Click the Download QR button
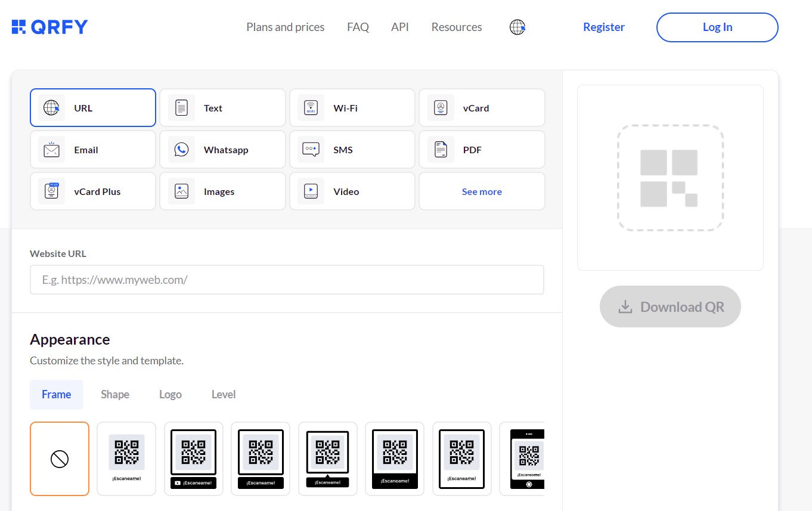 [670, 306]
